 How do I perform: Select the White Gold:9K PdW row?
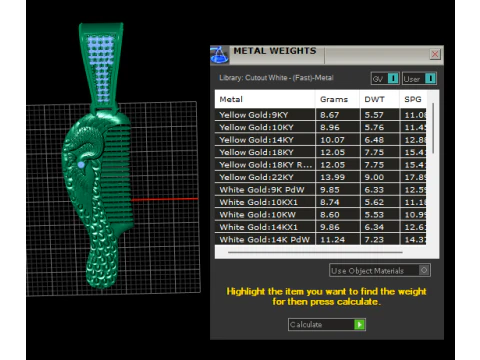pyautogui.click(x=320, y=190)
